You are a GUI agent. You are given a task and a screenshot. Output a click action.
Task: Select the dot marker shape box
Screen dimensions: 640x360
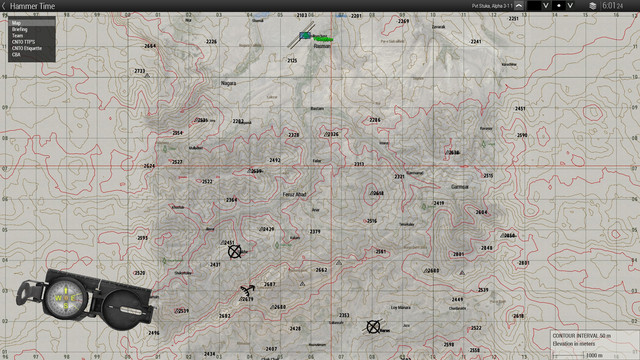pos(559,6)
